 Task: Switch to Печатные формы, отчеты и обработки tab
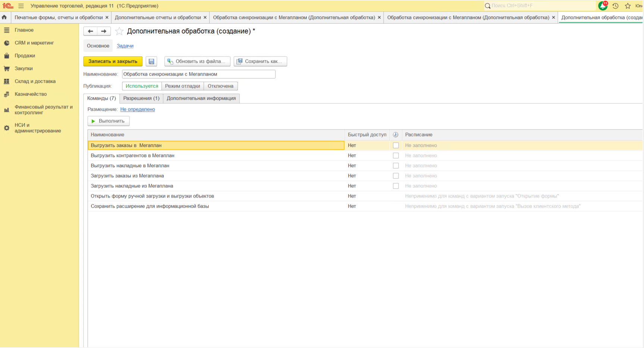point(59,18)
